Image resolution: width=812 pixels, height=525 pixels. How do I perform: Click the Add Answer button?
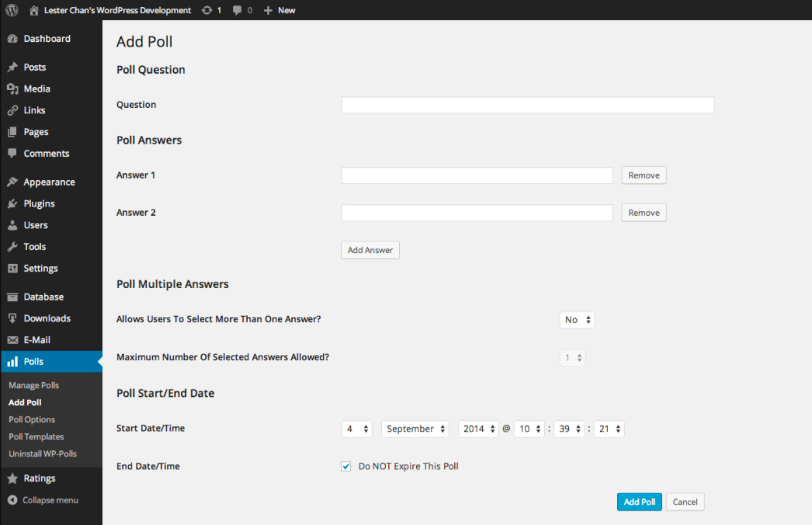tap(370, 249)
